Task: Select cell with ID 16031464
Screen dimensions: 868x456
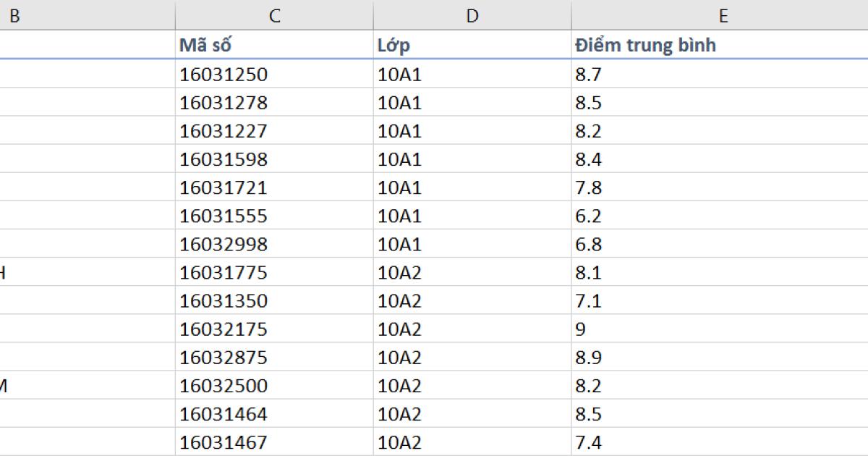Action: coord(274,413)
